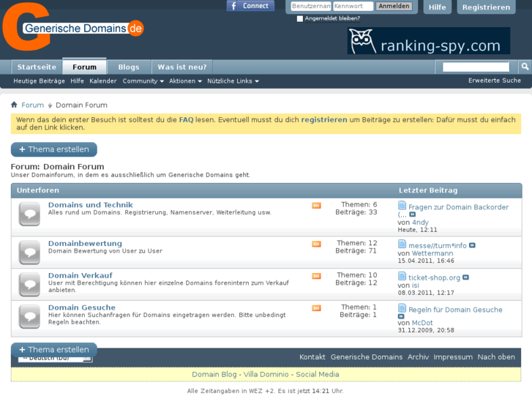Open Archiv footer link
The height and width of the screenshot is (399, 532).
pyautogui.click(x=418, y=357)
